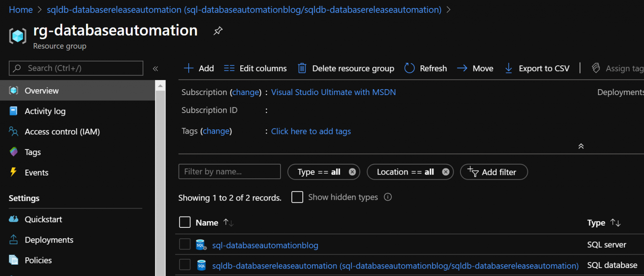
Task: Click inside the Filter by name field
Action: tap(229, 172)
